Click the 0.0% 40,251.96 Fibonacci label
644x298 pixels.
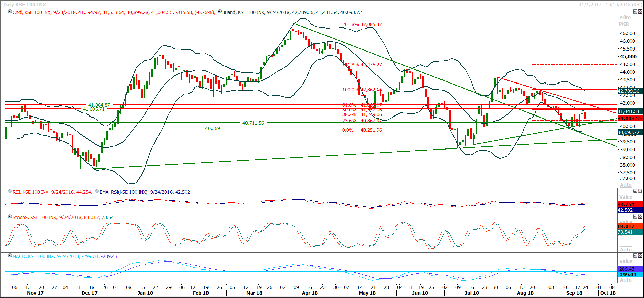[362, 130]
